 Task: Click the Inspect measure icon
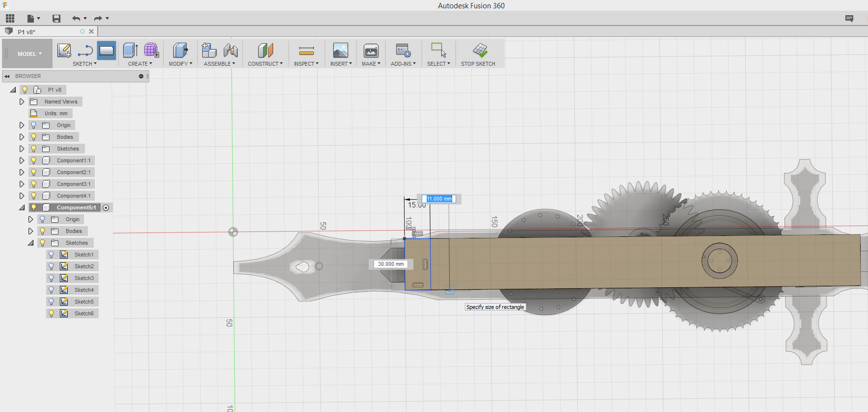tap(306, 51)
